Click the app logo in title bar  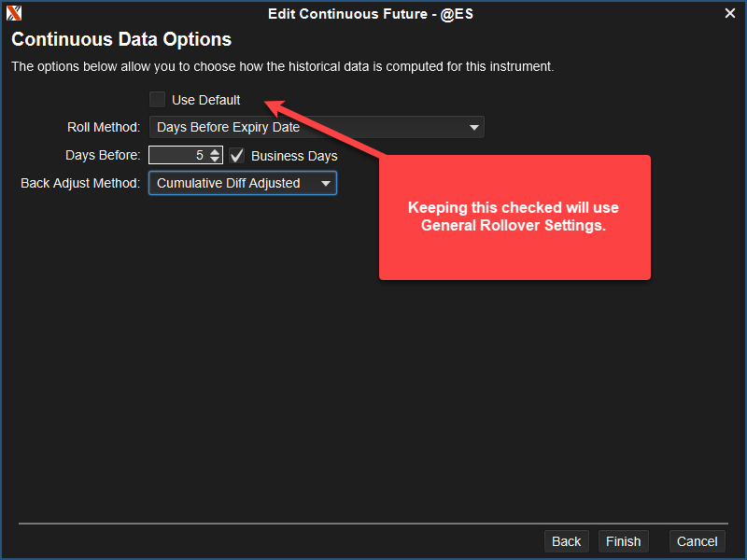tap(13, 13)
